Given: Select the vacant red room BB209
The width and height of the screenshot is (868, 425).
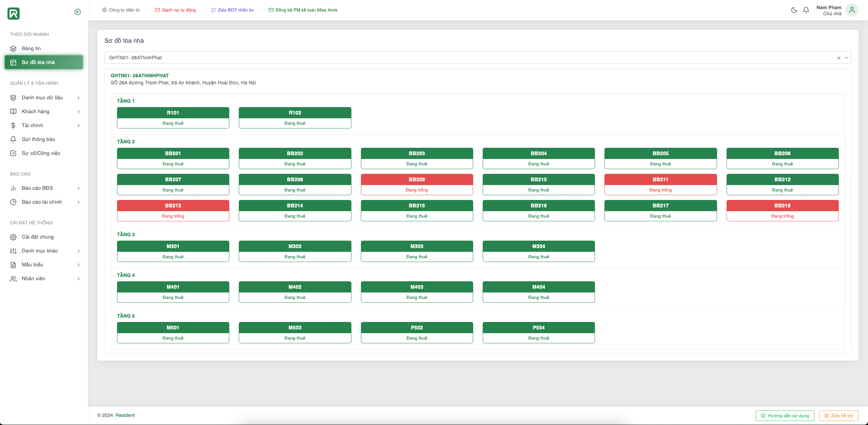Looking at the screenshot, I should (417, 184).
